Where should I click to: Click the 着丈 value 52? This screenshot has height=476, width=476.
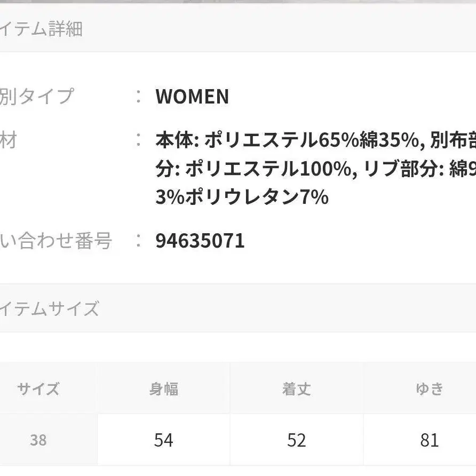(x=296, y=440)
